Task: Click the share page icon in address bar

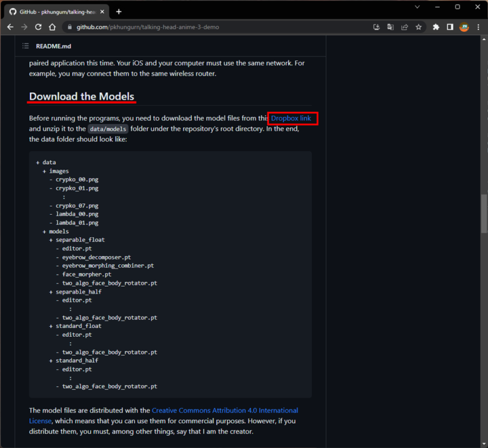Action: [x=405, y=27]
